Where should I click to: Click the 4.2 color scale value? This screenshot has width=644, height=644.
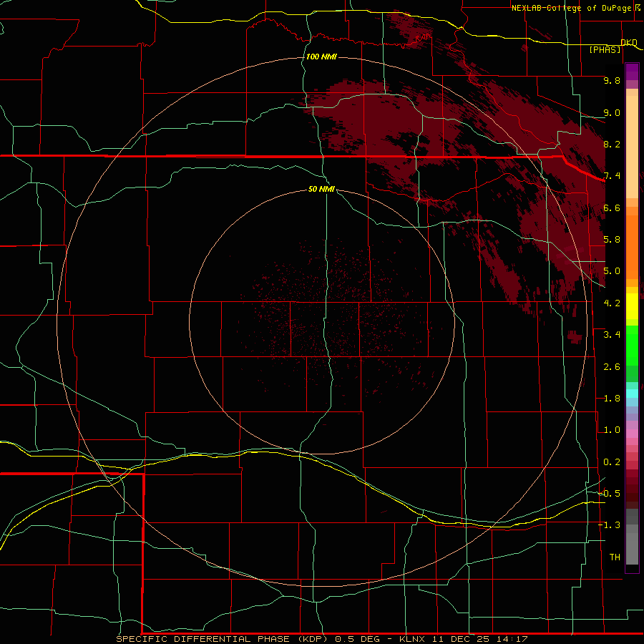tap(612, 303)
